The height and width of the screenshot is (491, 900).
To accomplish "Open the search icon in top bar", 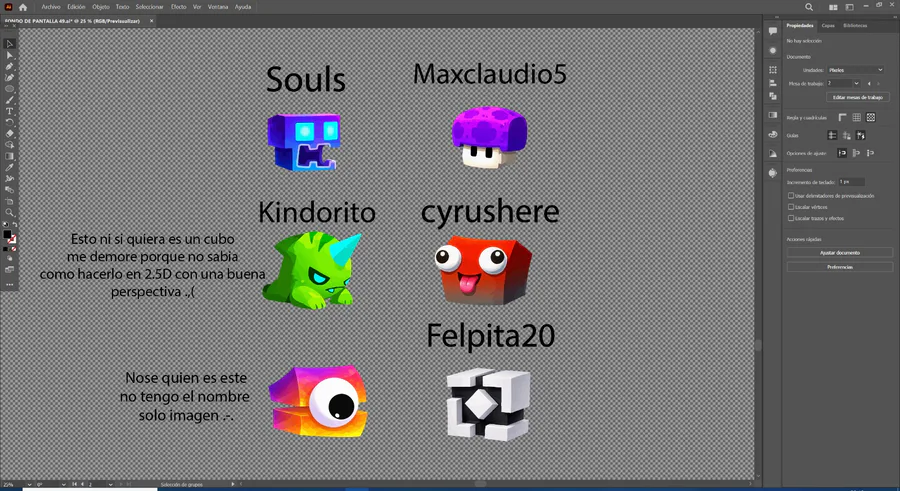I will pos(809,7).
